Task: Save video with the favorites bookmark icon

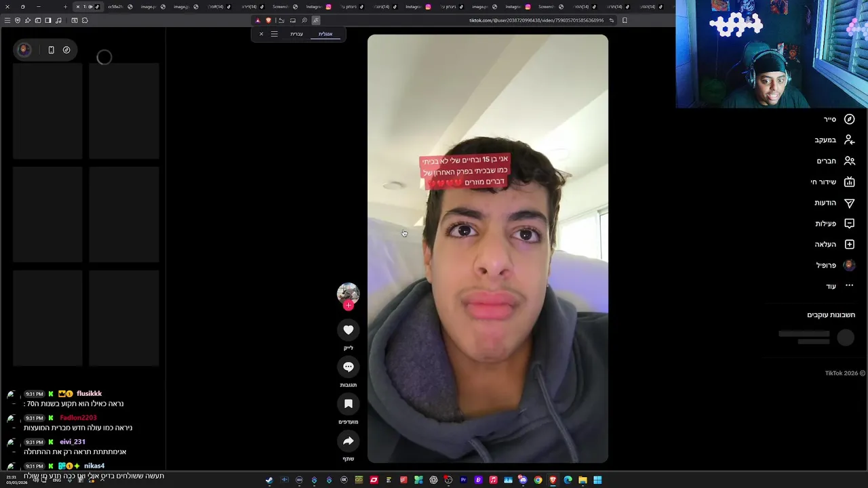Action: (x=348, y=404)
